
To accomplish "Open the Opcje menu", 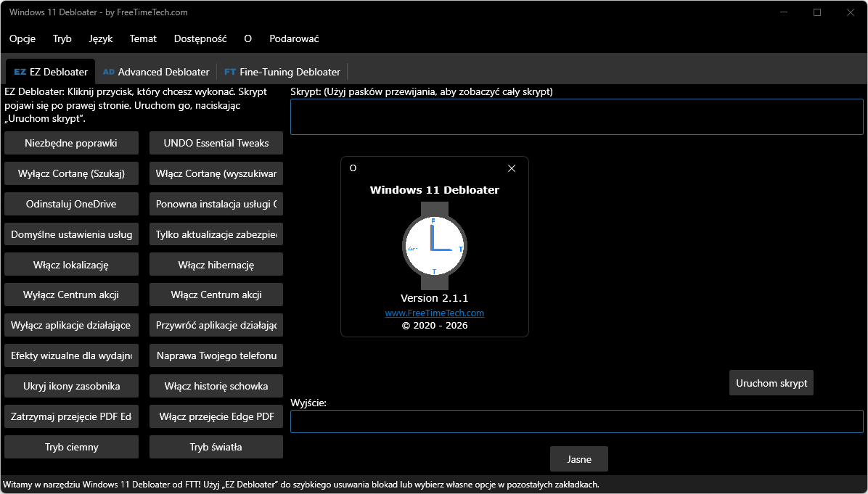I will click(x=22, y=38).
